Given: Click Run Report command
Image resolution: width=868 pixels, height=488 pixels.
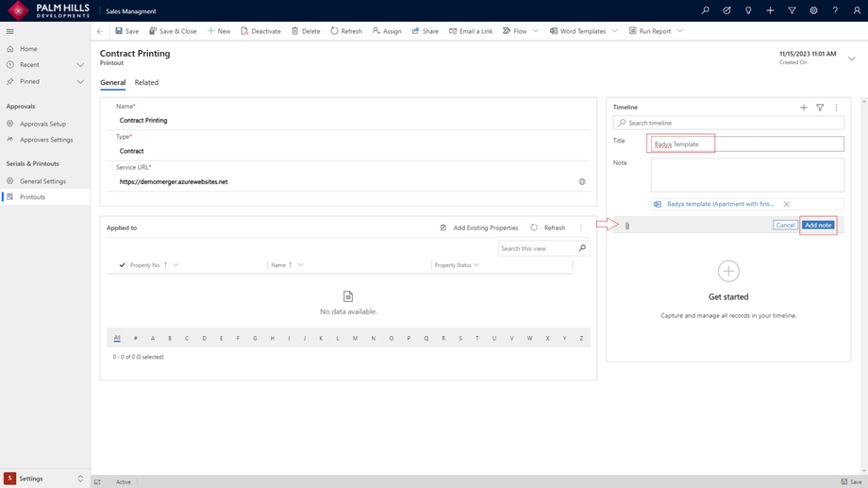Looking at the screenshot, I should click(650, 31).
